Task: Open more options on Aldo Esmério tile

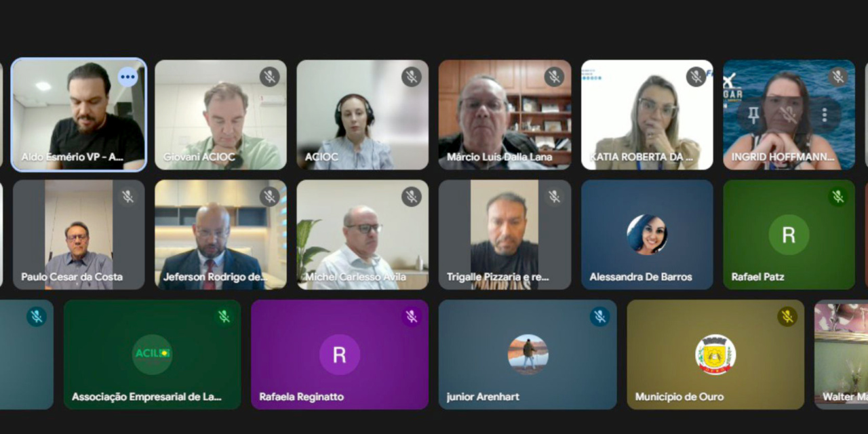Action: coord(127,77)
